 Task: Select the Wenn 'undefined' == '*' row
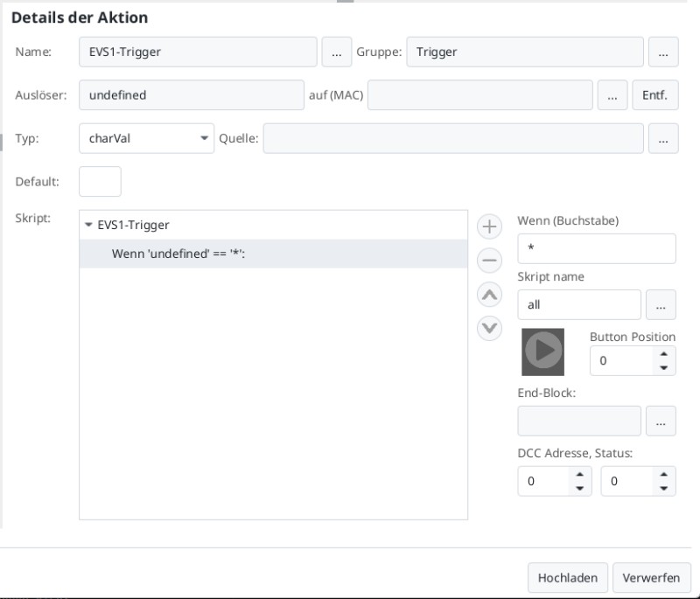pos(273,254)
